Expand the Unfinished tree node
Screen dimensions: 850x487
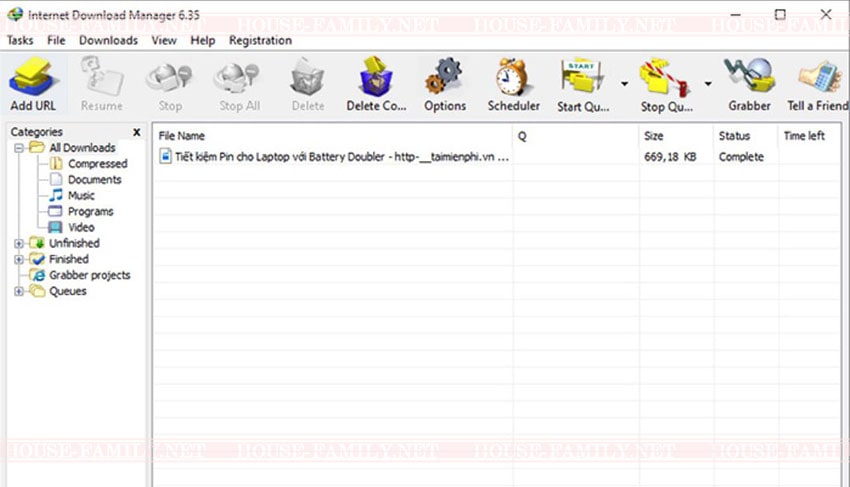pyautogui.click(x=19, y=244)
